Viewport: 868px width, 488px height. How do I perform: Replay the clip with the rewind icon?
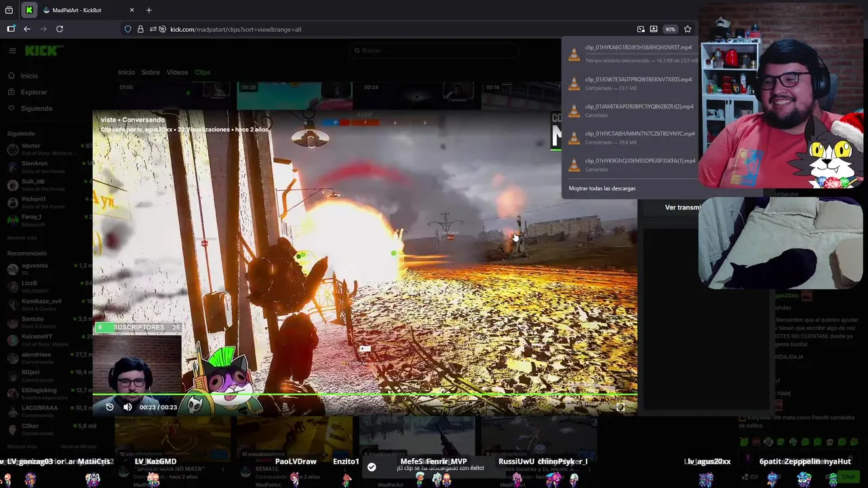click(x=110, y=407)
